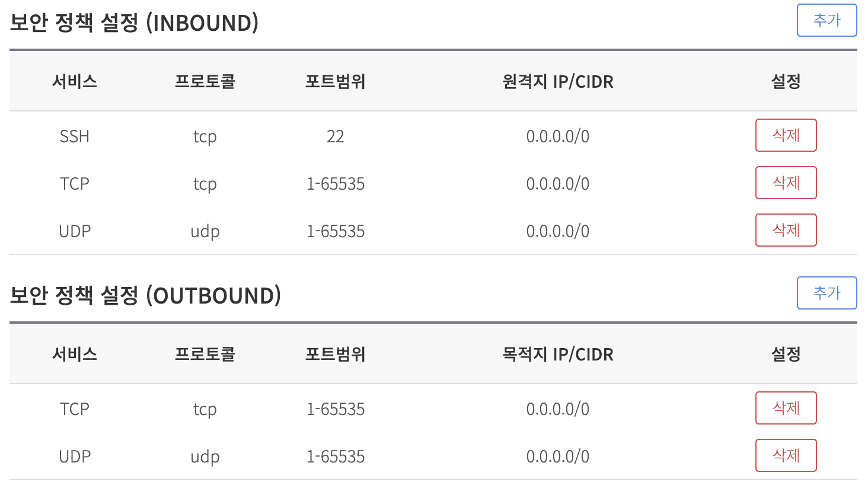Click the inbound 설정 column header
This screenshot has height=485, width=868.
tap(786, 81)
